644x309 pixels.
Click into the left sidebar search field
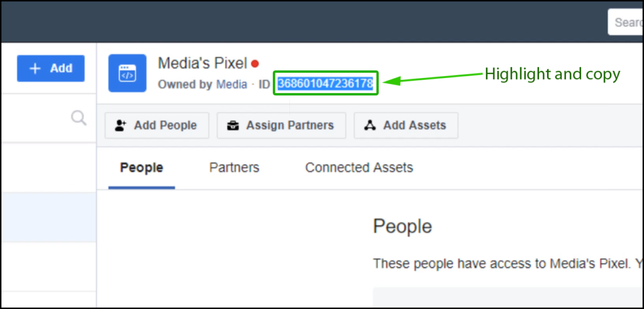(38, 118)
